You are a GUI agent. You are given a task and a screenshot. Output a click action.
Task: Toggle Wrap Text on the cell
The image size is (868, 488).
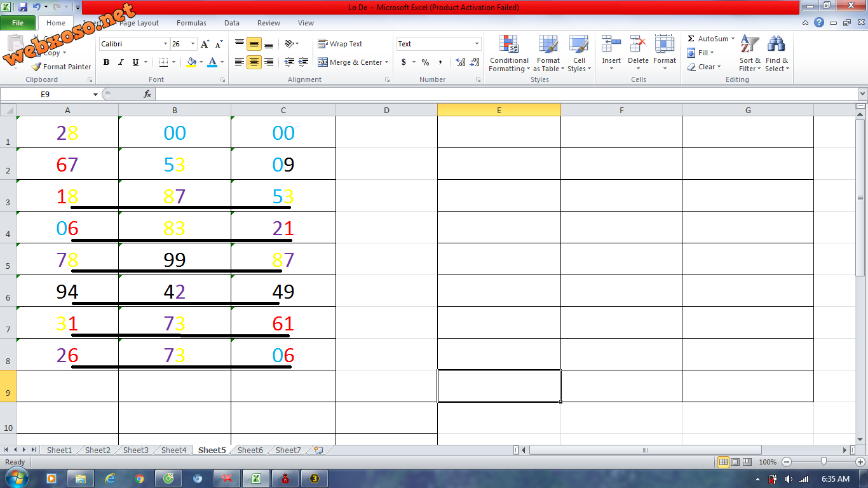point(340,44)
